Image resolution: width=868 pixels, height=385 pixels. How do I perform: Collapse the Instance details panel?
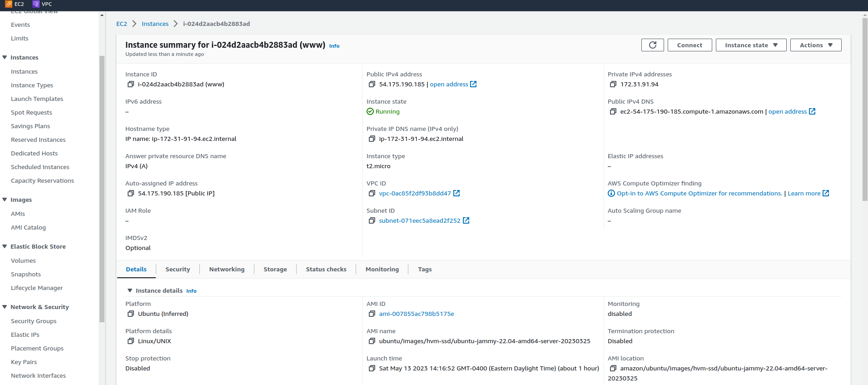(130, 290)
